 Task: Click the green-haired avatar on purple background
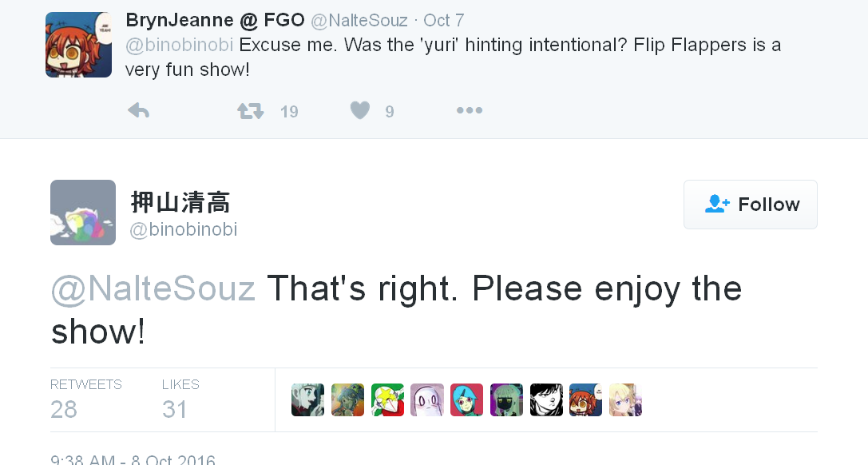tap(506, 400)
